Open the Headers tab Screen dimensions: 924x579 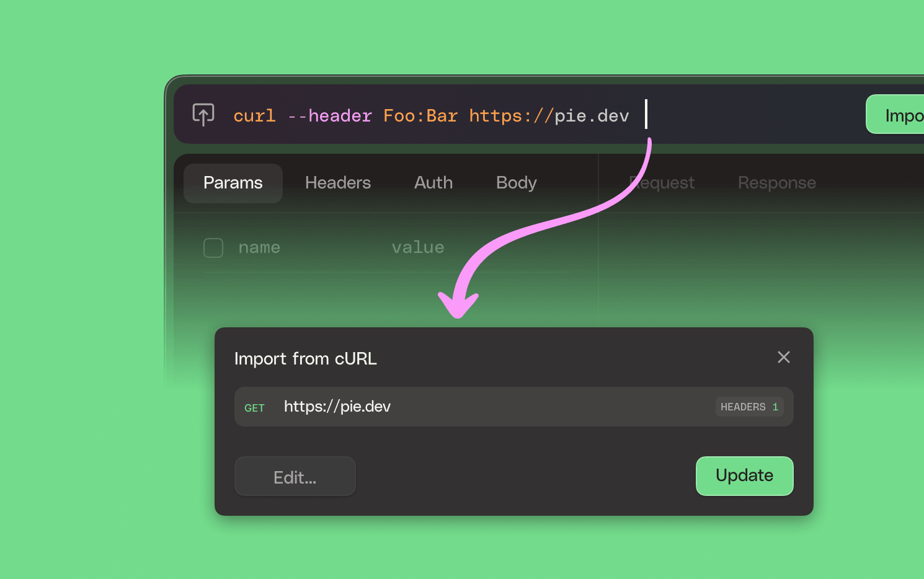[x=338, y=183]
